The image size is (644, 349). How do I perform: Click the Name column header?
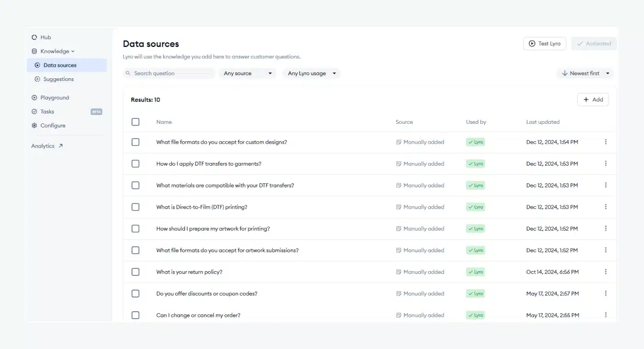164,122
